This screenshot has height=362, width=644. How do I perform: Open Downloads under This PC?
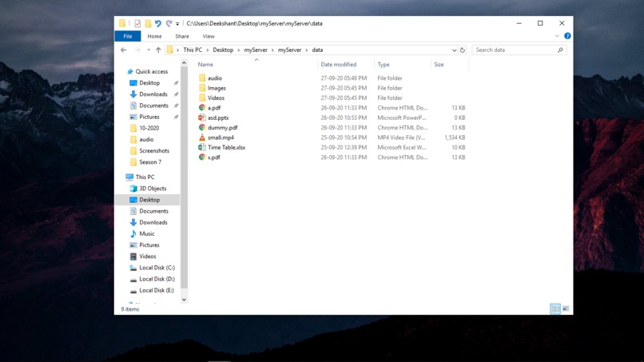(153, 222)
